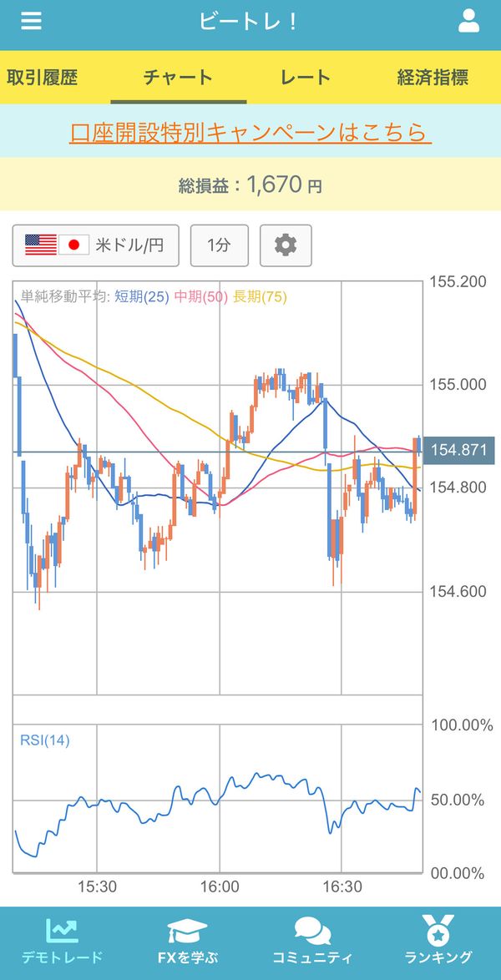Tap the FXを学ぶ graduation cap icon

pos(187,932)
